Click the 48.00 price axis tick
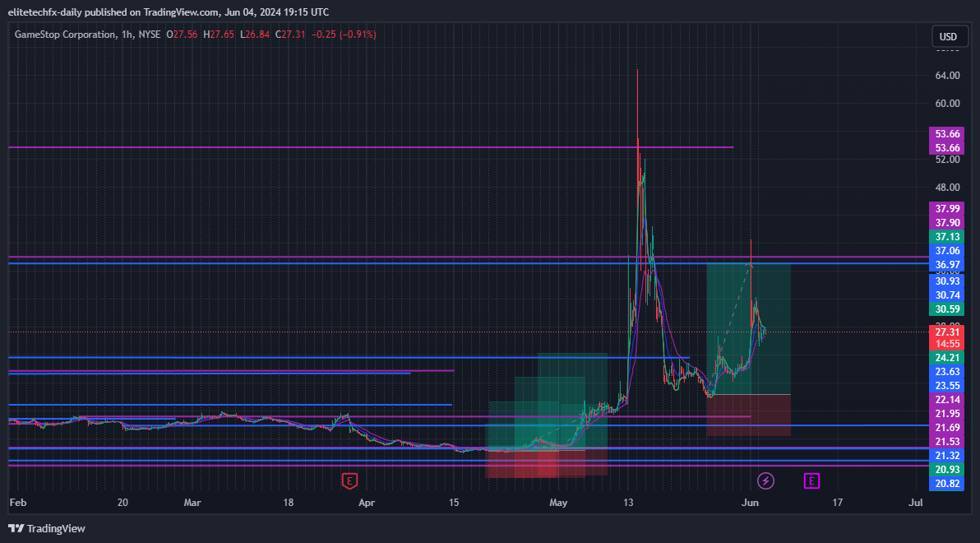 [x=947, y=187]
